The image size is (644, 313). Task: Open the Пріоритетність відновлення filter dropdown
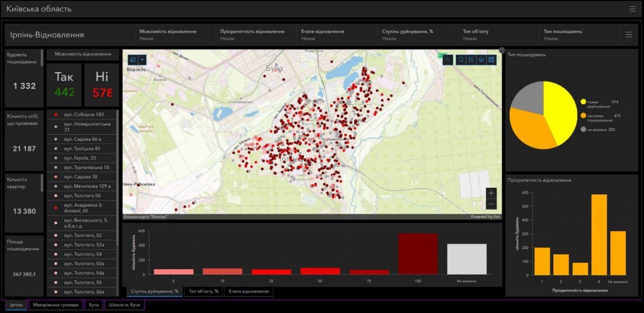tap(256, 35)
